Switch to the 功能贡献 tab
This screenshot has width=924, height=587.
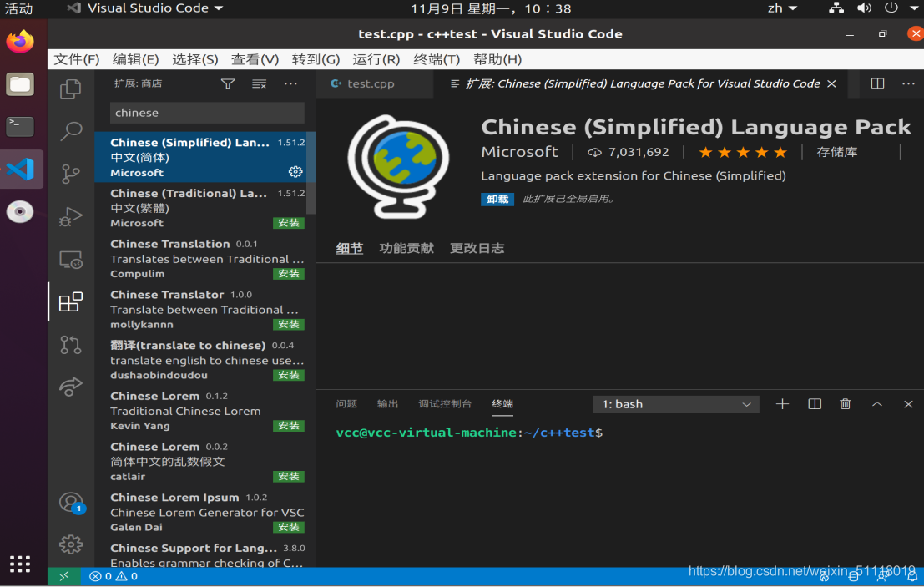[406, 249]
